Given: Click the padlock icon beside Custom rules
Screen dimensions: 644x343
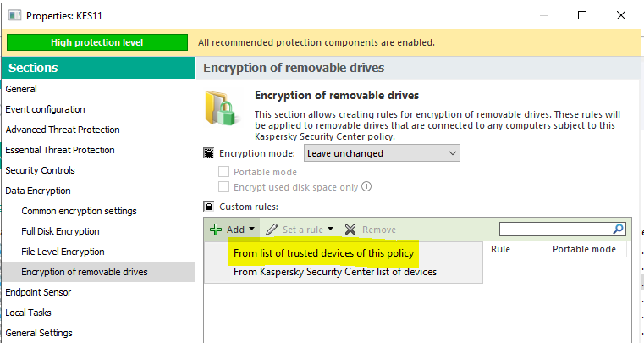Looking at the screenshot, I should pyautogui.click(x=209, y=206).
